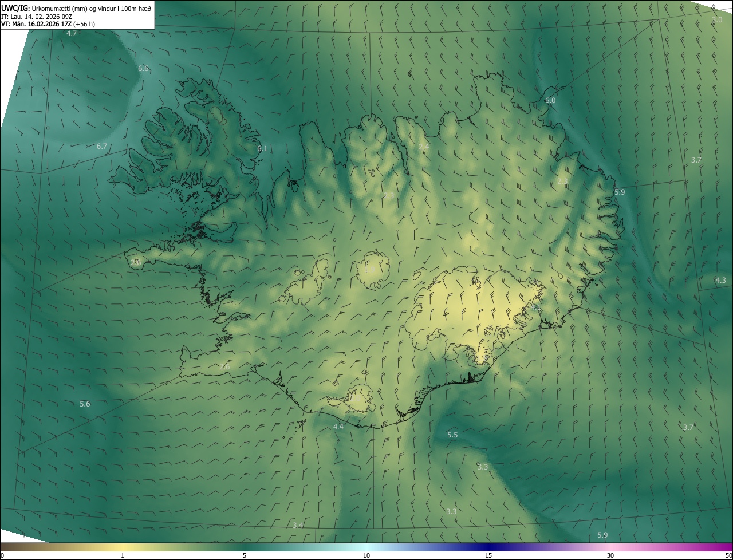Image resolution: width=733 pixels, height=560 pixels.
Task: Click the 2.6 value label in the southwest
Action: (224, 366)
